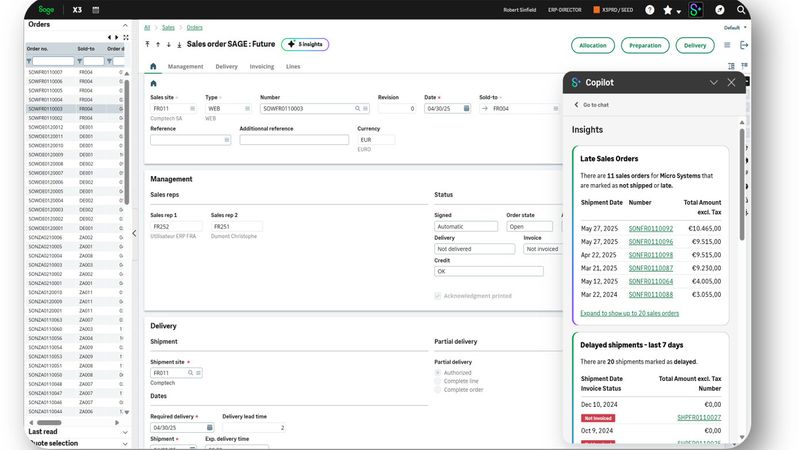The image size is (799, 450).
Task: Open the Sage Copilot icon in header
Action: pyautogui.click(x=696, y=10)
